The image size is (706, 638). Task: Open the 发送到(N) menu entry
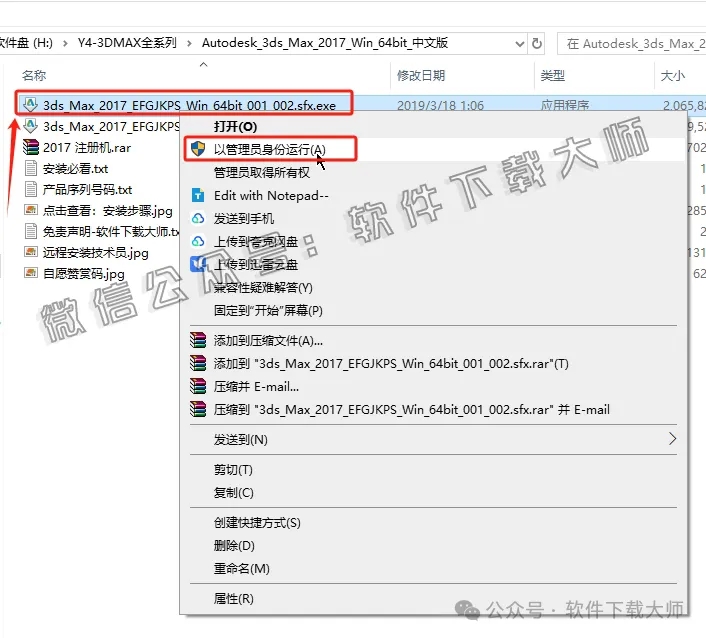tap(240, 439)
